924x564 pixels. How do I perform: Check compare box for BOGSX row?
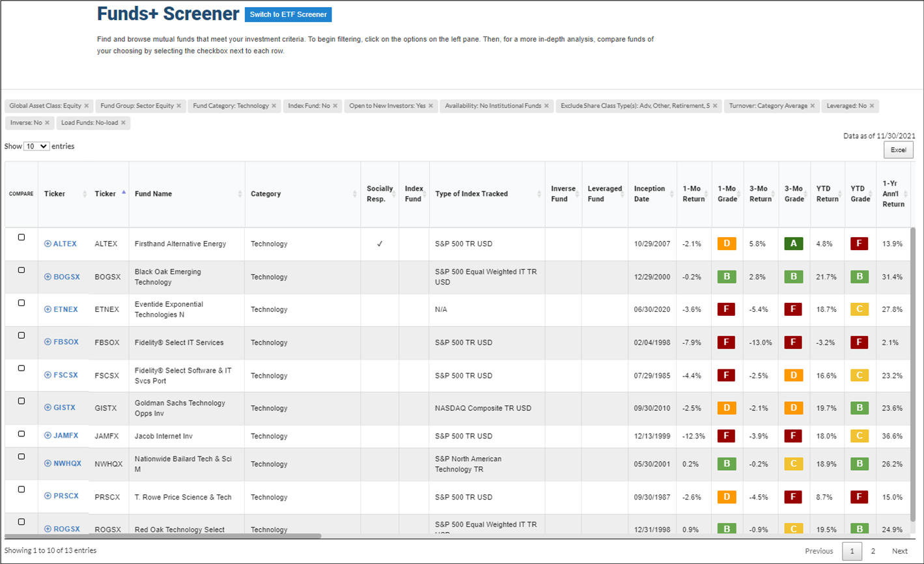[21, 270]
